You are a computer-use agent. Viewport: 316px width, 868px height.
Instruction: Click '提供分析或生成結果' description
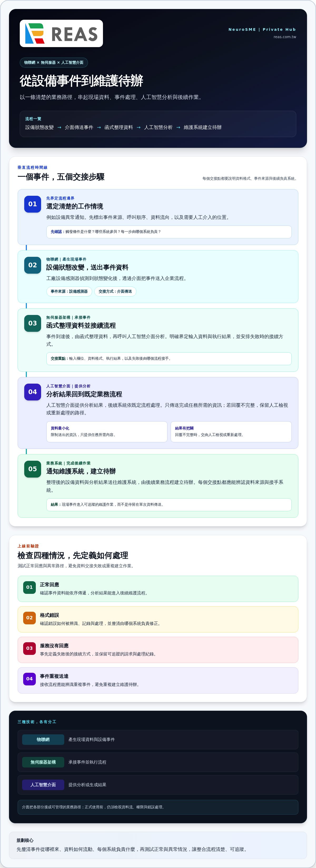[87, 785]
